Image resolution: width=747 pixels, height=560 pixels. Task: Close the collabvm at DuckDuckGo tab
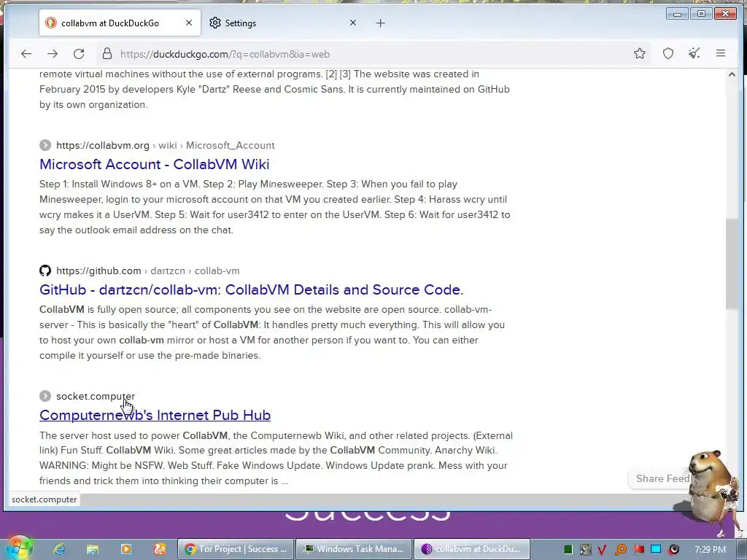[x=189, y=23]
